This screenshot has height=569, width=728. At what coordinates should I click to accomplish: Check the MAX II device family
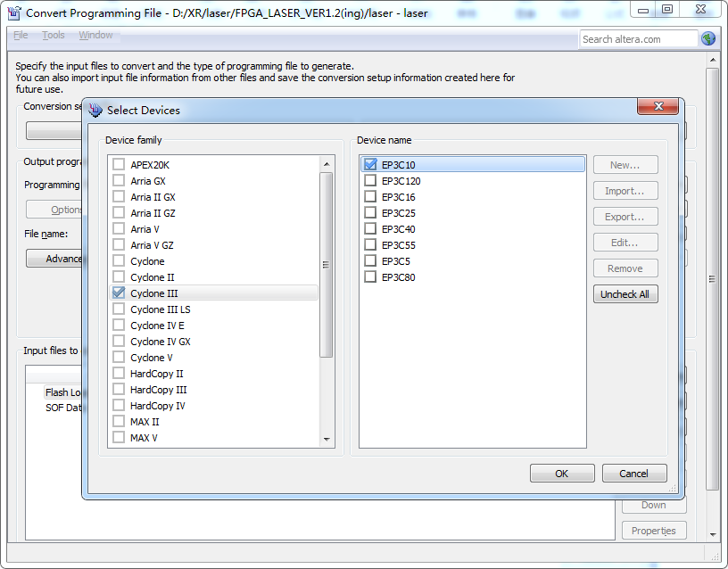tap(119, 422)
